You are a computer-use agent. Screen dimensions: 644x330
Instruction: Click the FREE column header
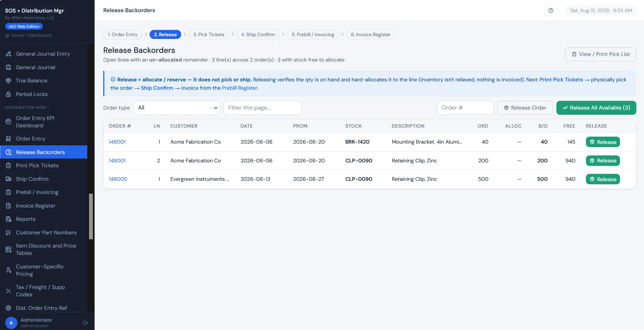tap(569, 126)
